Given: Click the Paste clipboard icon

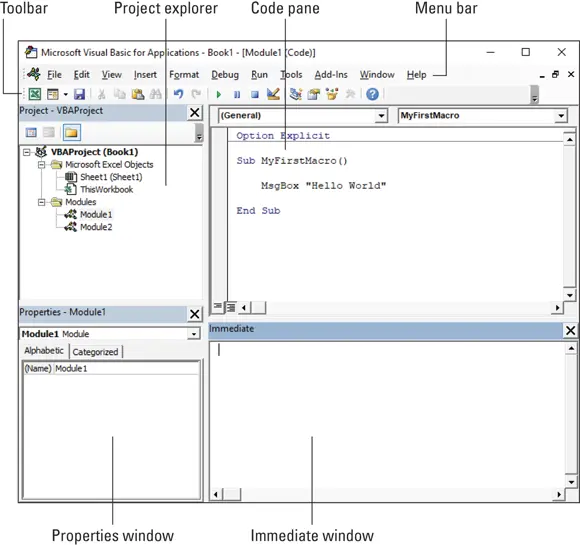Looking at the screenshot, I should click(x=138, y=94).
